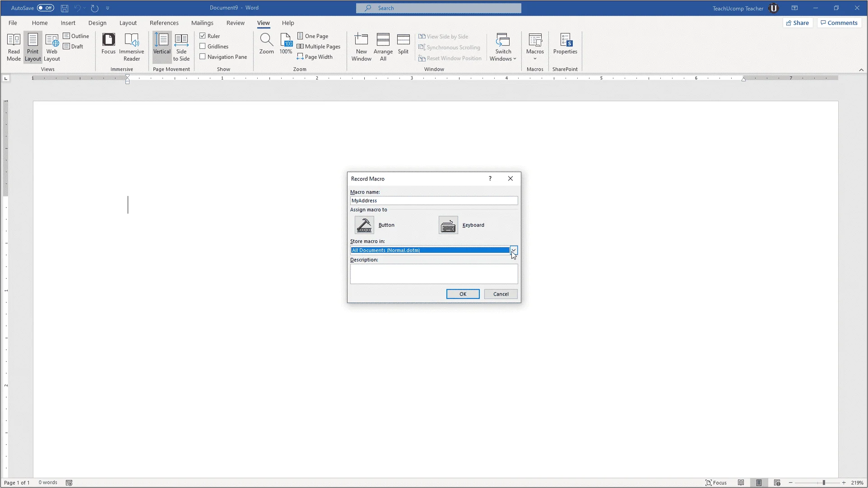Image resolution: width=868 pixels, height=488 pixels.
Task: Assign the macro to the Keyboard
Action: coord(448,225)
